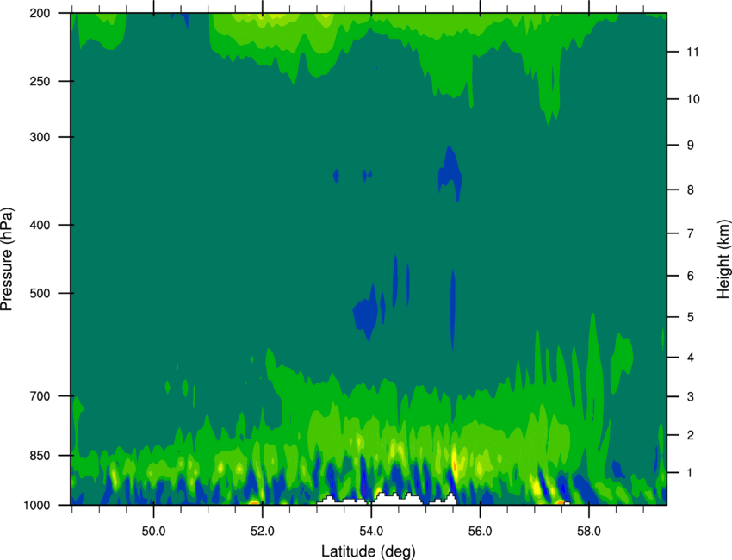Click the 8 km height tick label
The image size is (732, 560).
pos(691,190)
